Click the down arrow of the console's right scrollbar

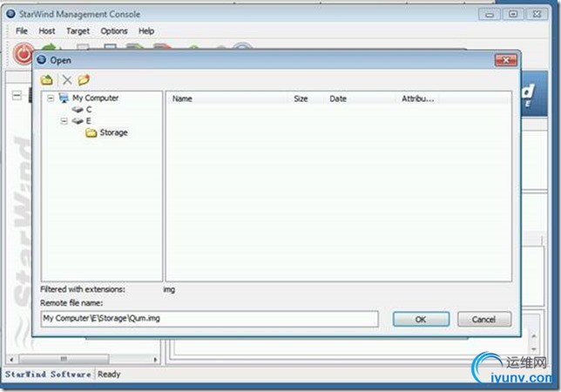[x=534, y=349]
